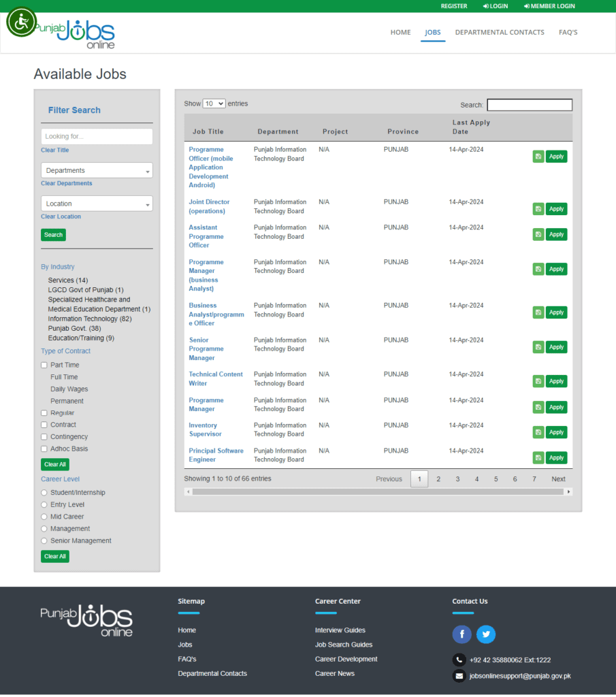This screenshot has height=697, width=616.
Task: Save the Joint Director (operations) job icon
Action: 538,209
